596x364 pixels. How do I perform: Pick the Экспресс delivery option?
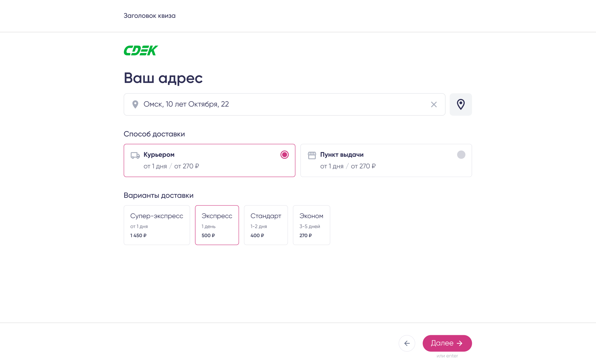[x=217, y=225]
